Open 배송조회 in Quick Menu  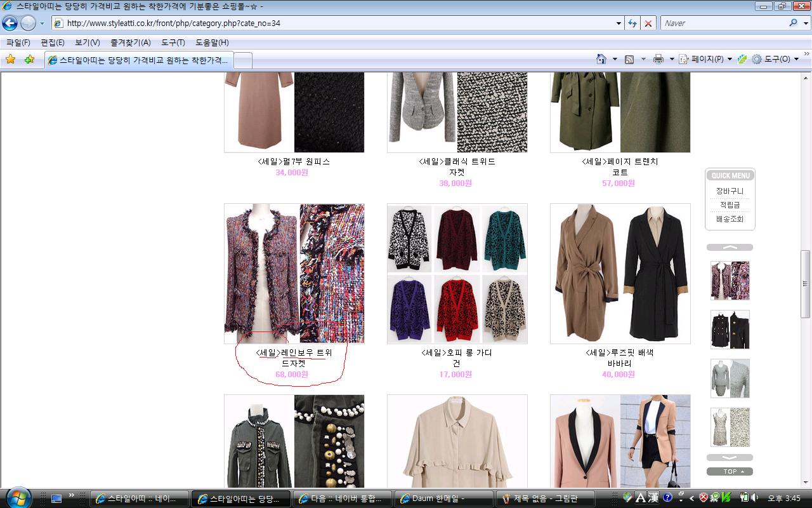730,219
